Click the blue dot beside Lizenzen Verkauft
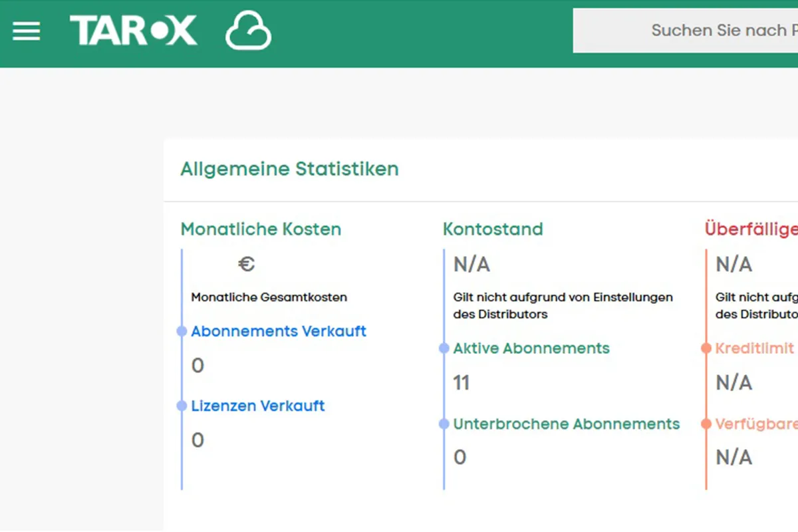This screenshot has width=798, height=532. [182, 406]
